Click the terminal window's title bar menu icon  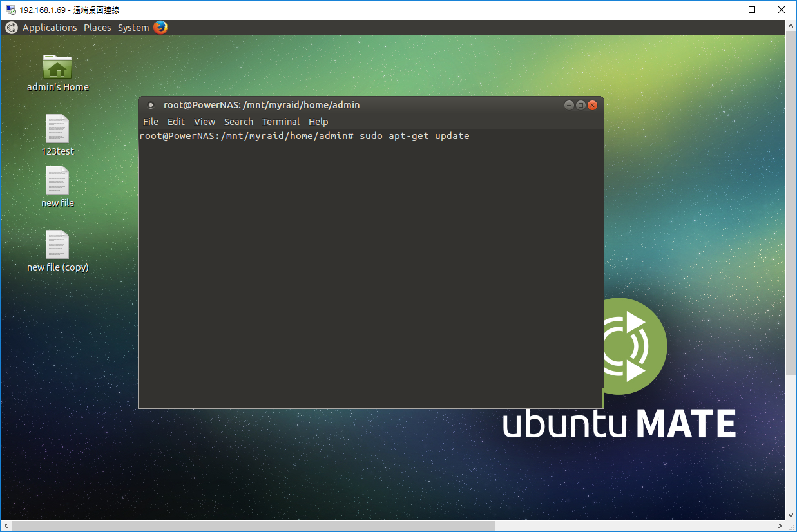(151, 105)
